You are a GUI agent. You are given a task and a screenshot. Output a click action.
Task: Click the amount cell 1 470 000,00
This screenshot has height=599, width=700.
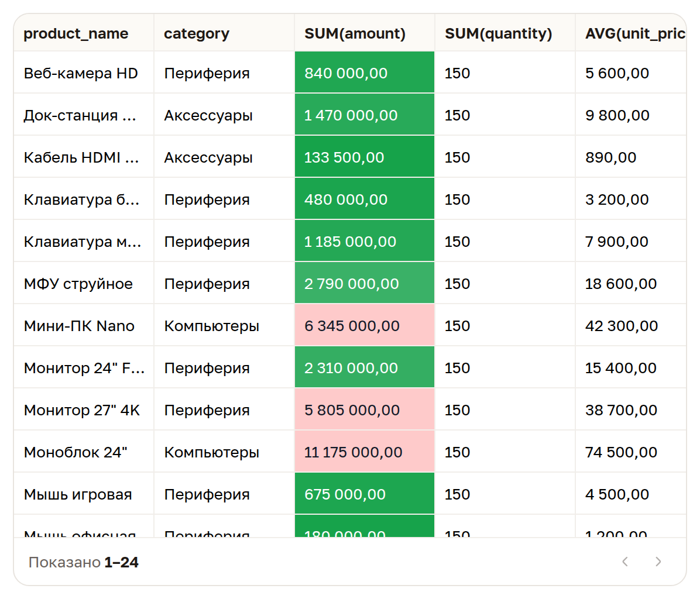[x=364, y=115]
